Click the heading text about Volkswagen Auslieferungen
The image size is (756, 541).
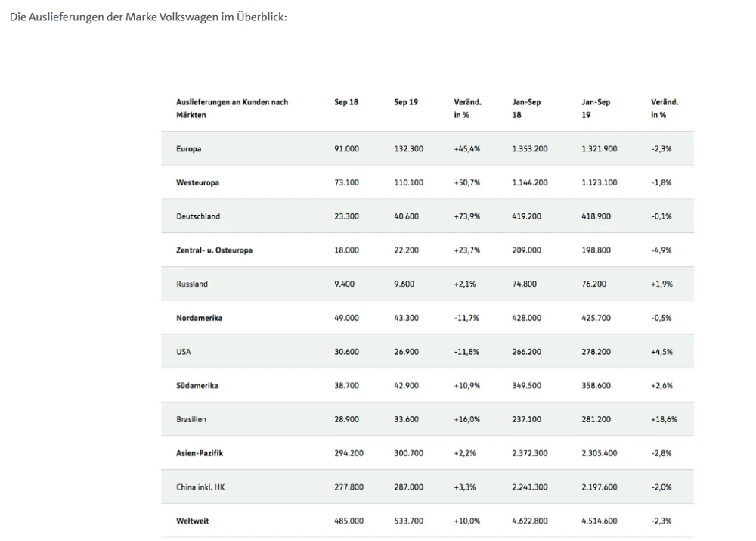click(148, 17)
